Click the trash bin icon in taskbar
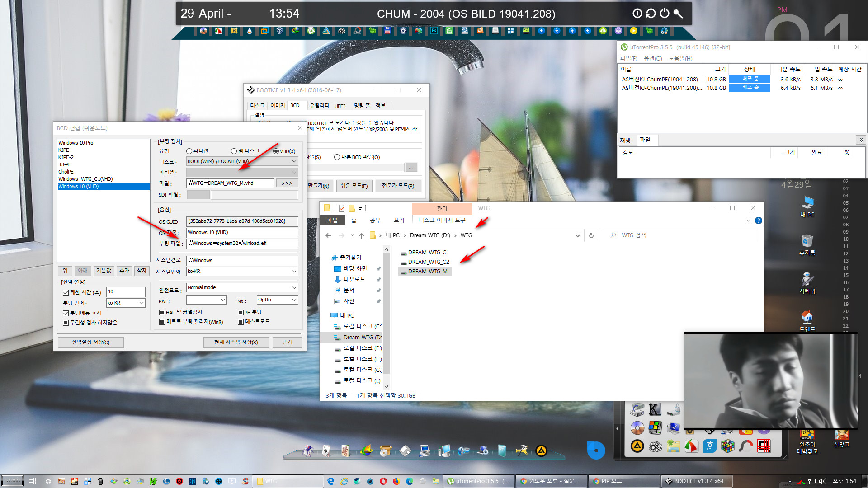The width and height of the screenshot is (868, 488). click(x=100, y=481)
